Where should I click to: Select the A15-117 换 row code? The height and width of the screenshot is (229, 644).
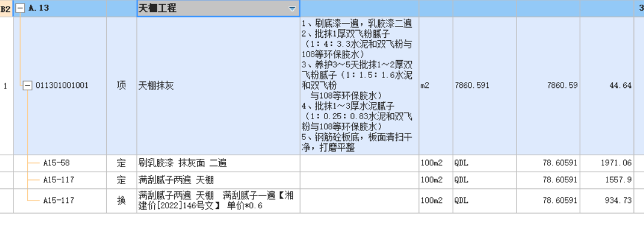click(x=58, y=200)
